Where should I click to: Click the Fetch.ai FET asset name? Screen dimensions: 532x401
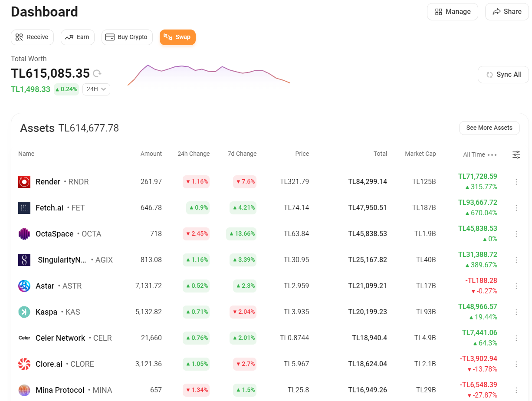click(60, 208)
